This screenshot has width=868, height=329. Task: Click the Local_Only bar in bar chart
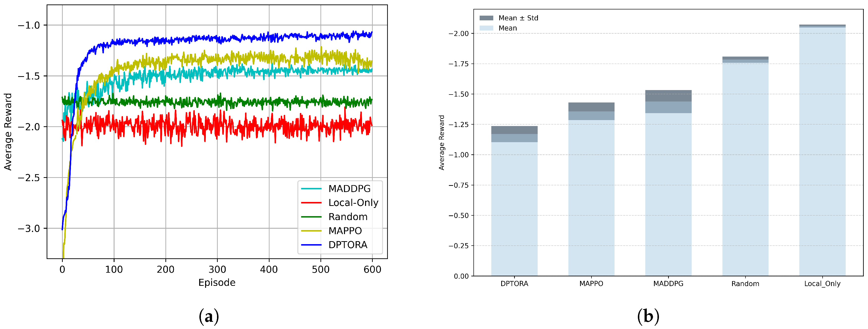click(x=822, y=152)
